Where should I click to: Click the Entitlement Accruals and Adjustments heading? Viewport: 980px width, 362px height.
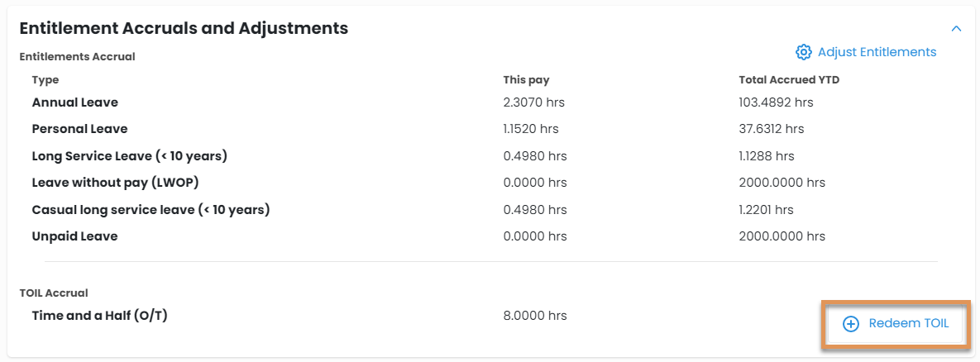(x=184, y=28)
